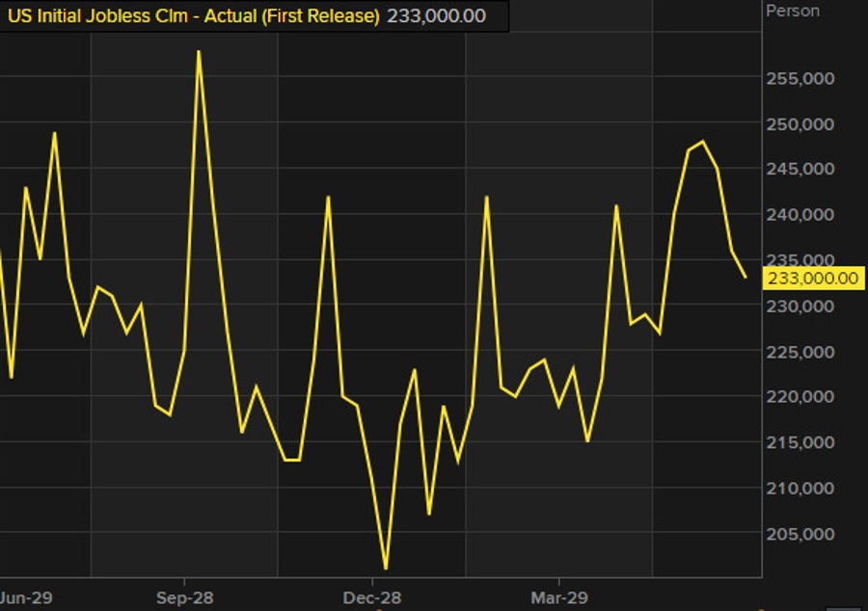
Task: Pick the Dec-28 date axis label
Action: click(x=372, y=596)
